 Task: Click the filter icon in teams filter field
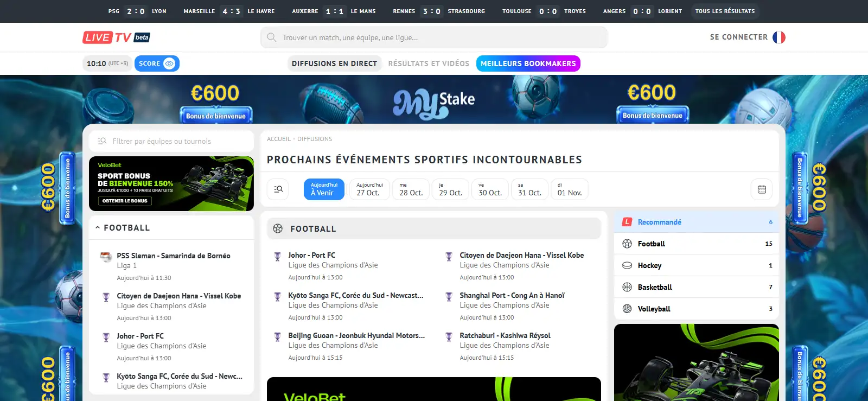(x=102, y=141)
